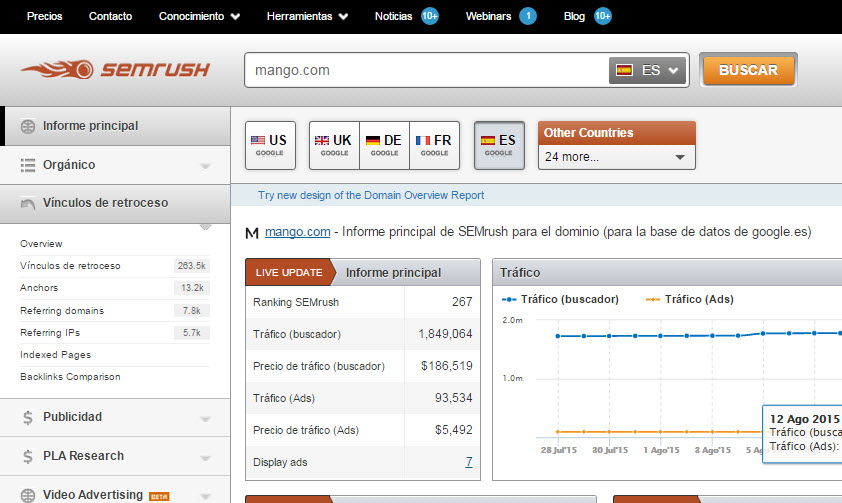This screenshot has height=503, width=842.
Task: Click the Blog 10+ notification badge
Action: point(603,16)
